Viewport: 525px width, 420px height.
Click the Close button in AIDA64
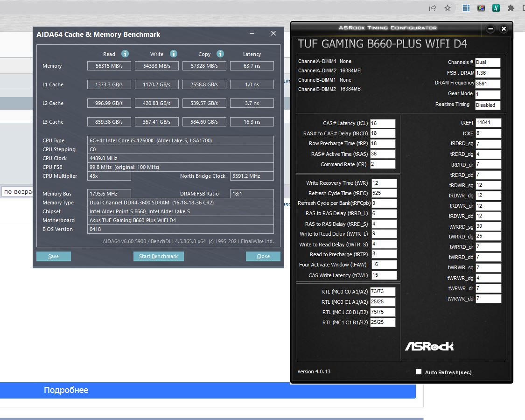click(263, 256)
